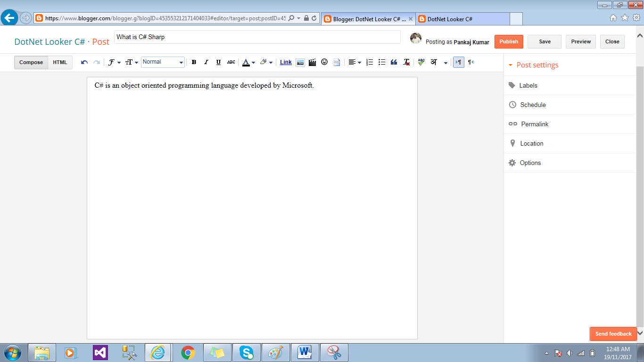Expand the Permalink setting
The image size is (644, 362).
click(570, 124)
